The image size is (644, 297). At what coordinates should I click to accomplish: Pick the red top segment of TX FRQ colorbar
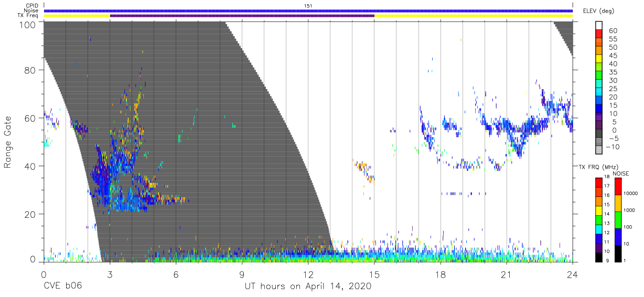[x=599, y=182]
